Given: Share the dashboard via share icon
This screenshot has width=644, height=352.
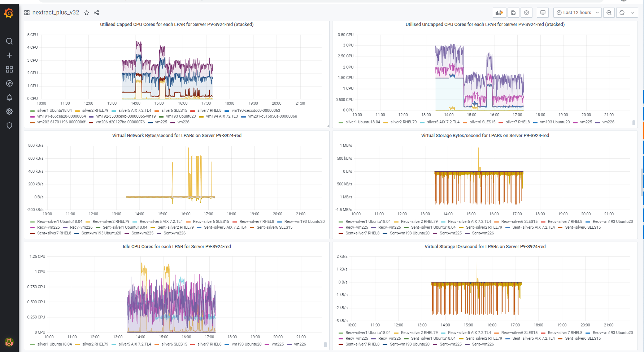Looking at the screenshot, I should pyautogui.click(x=96, y=13).
